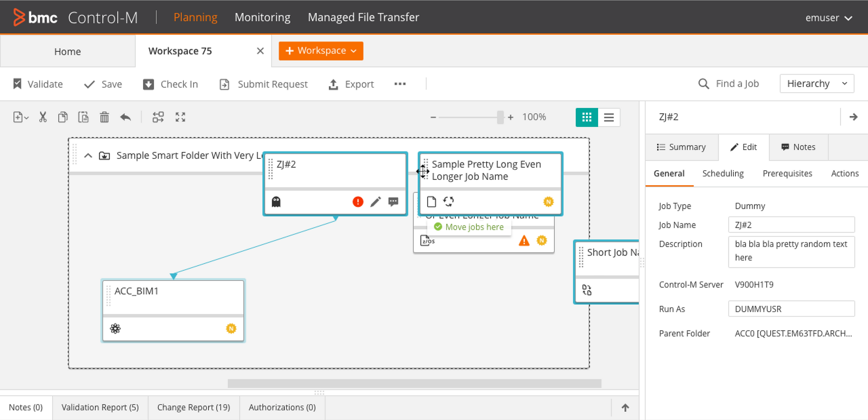Image resolution: width=868 pixels, height=420 pixels.
Task: Open the Workspace dropdown button
Action: [x=321, y=51]
